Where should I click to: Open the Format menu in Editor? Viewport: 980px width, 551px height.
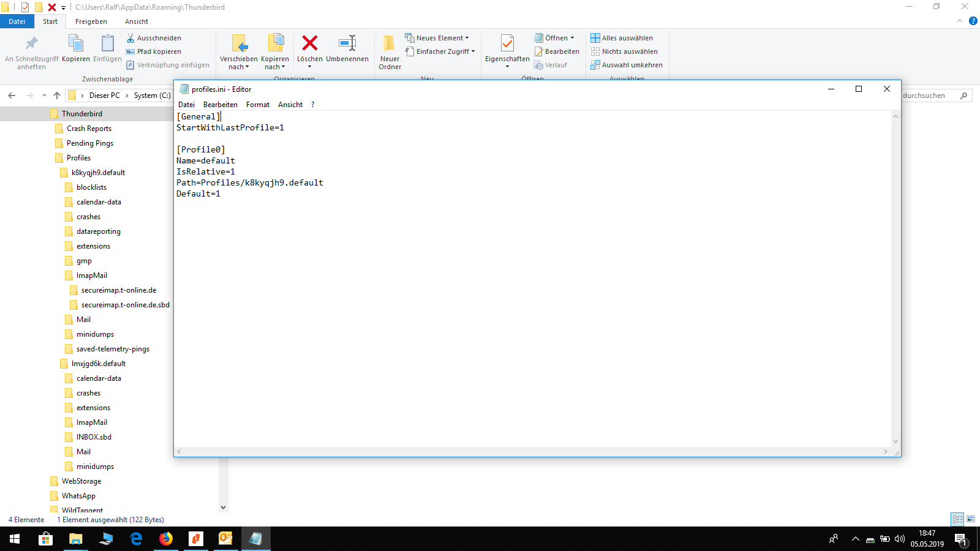tap(258, 105)
